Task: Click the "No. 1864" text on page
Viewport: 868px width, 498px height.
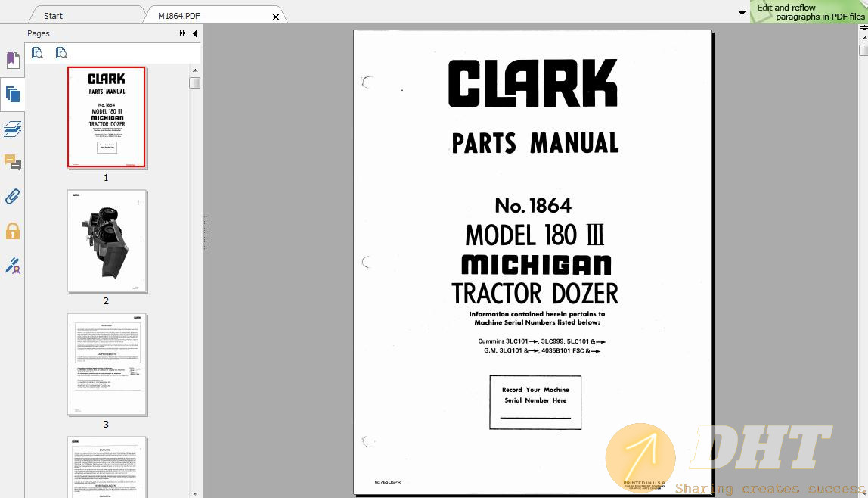Action: (x=533, y=206)
